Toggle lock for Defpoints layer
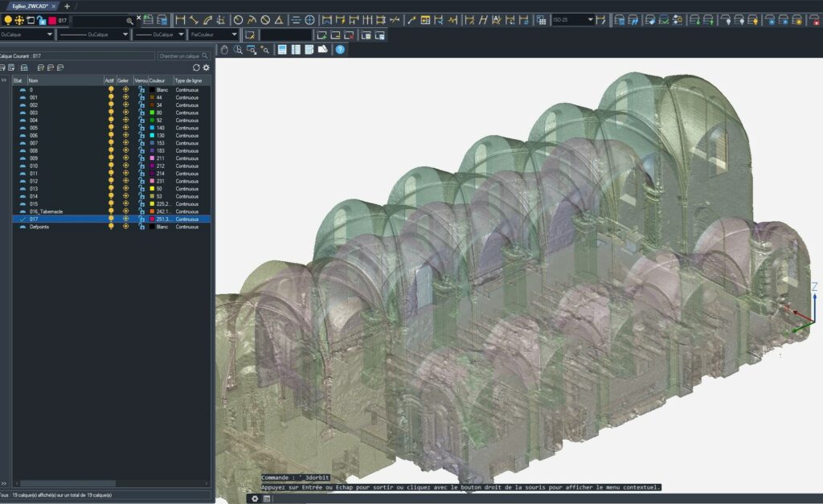This screenshot has width=823, height=504. (x=141, y=226)
